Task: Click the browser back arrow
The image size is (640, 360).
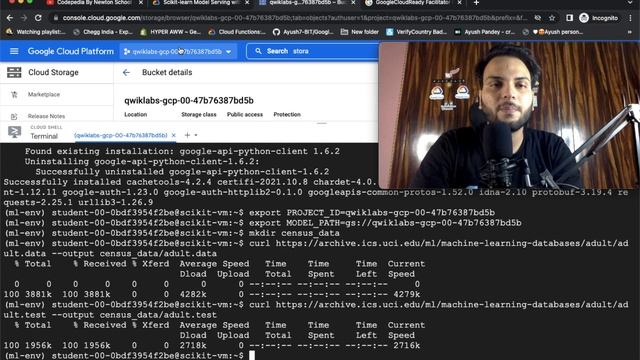Action: (x=9, y=18)
